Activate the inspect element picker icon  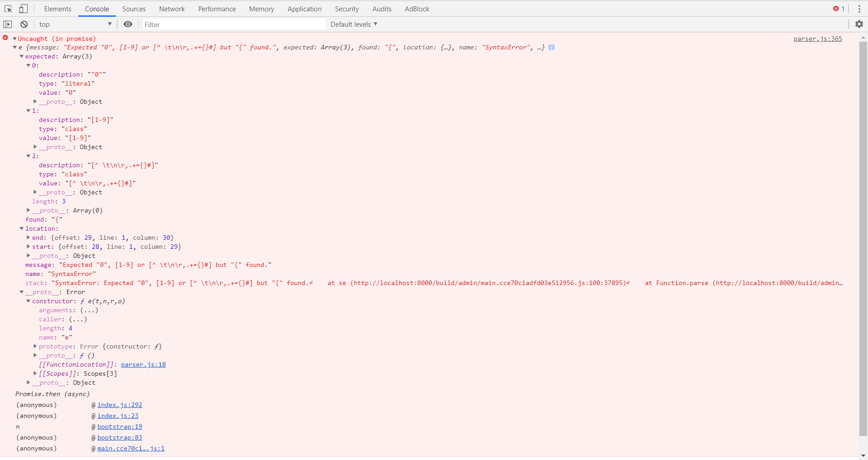point(8,9)
